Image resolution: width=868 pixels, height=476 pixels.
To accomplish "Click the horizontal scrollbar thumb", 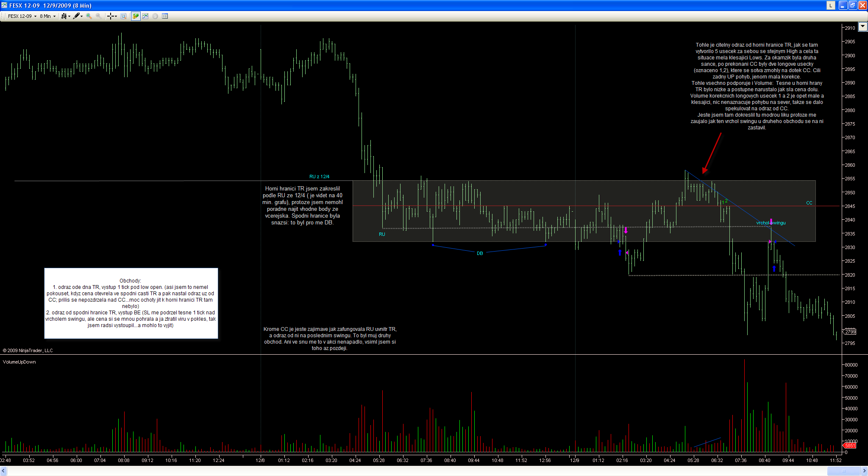I will [843, 471].
